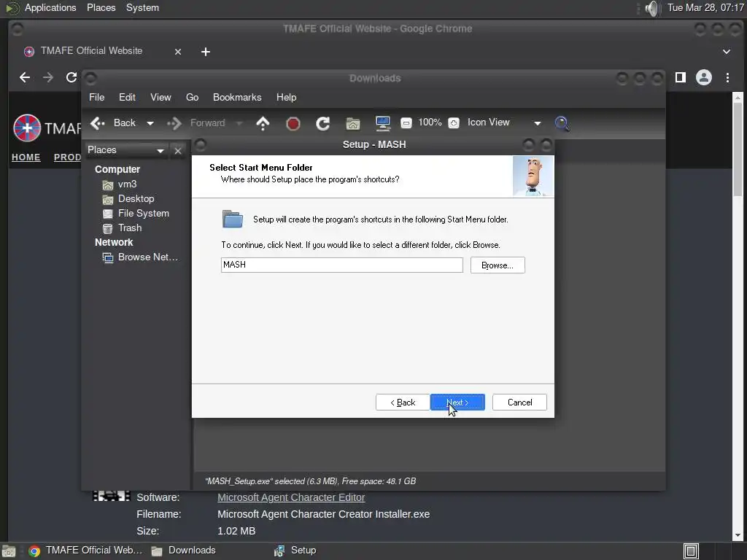
Task: Open a new Chrome tab
Action: (205, 52)
